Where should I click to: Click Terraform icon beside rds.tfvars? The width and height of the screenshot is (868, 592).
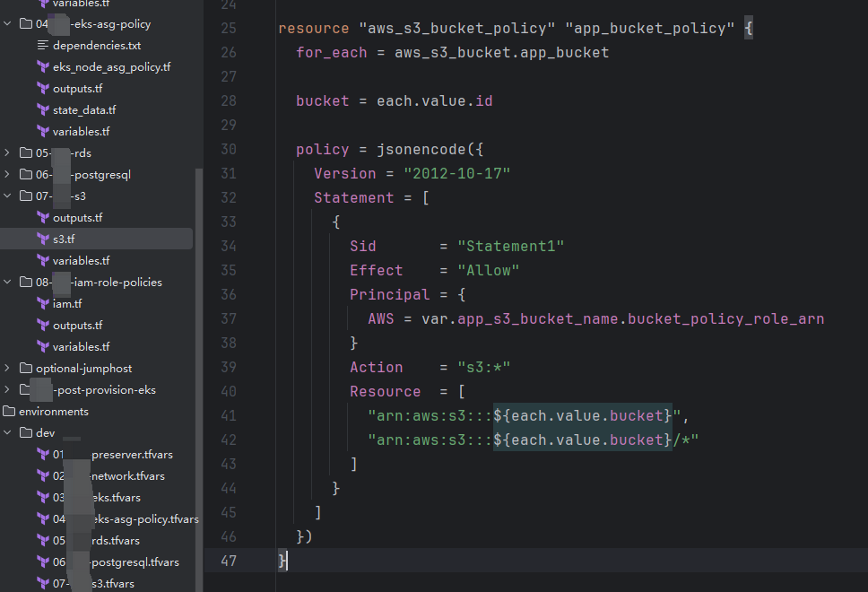(x=43, y=541)
